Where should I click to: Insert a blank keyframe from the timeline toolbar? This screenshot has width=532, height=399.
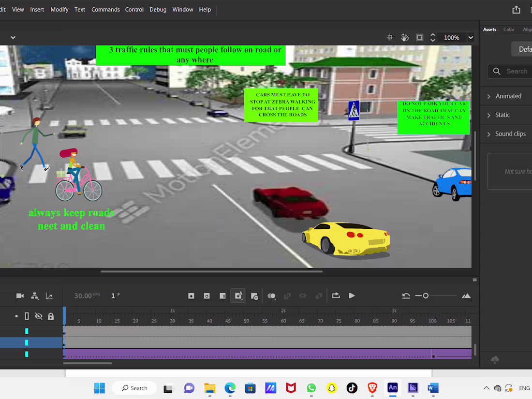pos(207,296)
